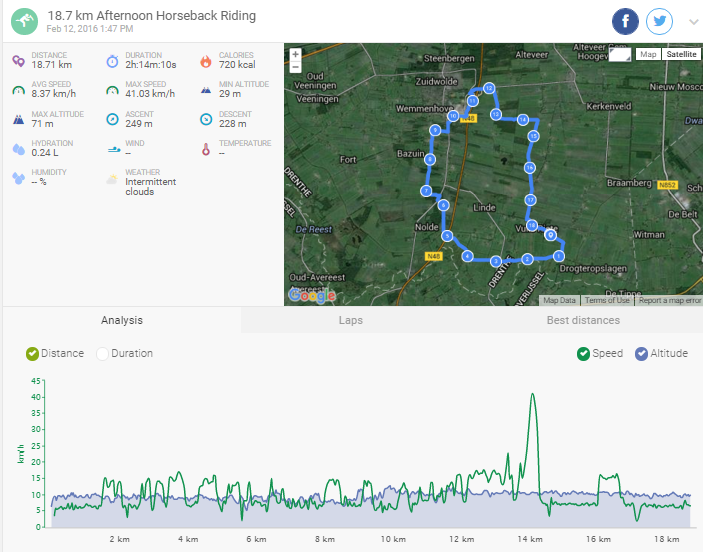
Task: Click kilometer marker 16 on route
Action: pyautogui.click(x=529, y=168)
